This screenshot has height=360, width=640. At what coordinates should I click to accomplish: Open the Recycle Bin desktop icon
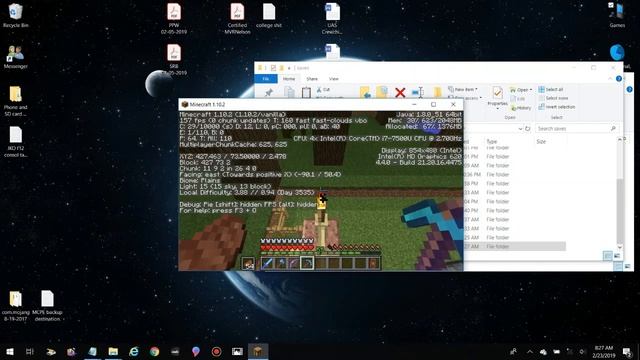pyautogui.click(x=16, y=16)
